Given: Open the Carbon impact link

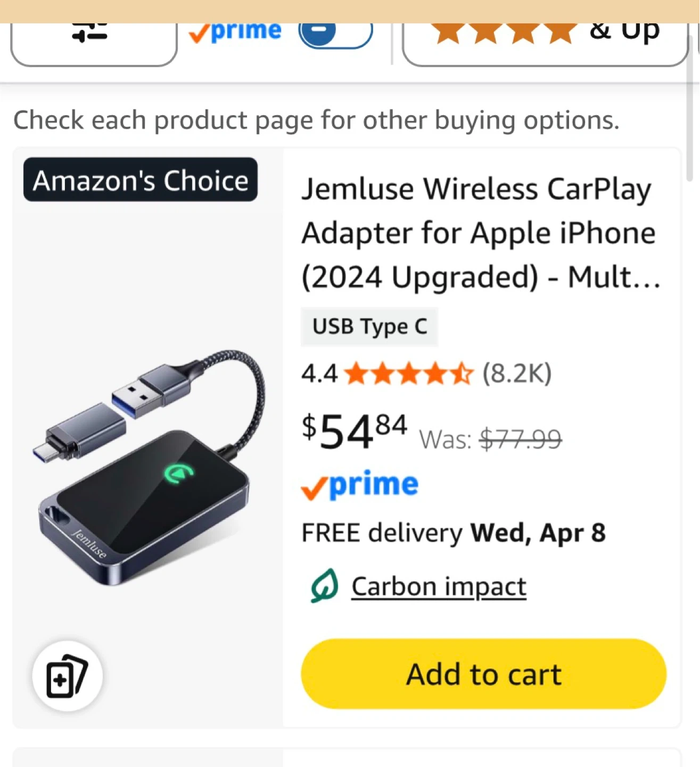Looking at the screenshot, I should (439, 586).
